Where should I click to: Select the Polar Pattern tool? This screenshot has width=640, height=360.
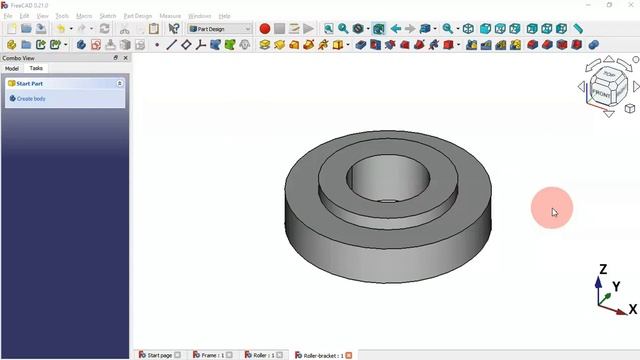click(501, 44)
